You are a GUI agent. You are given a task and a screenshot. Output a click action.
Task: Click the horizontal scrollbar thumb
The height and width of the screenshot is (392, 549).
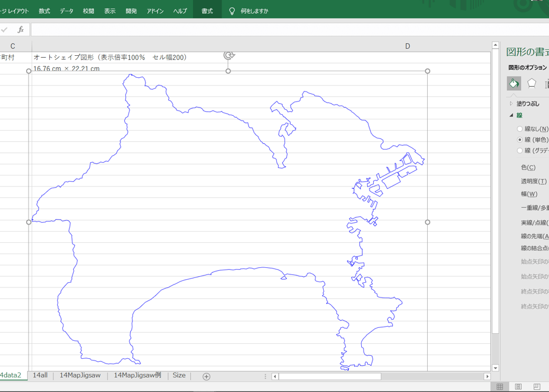(330, 377)
